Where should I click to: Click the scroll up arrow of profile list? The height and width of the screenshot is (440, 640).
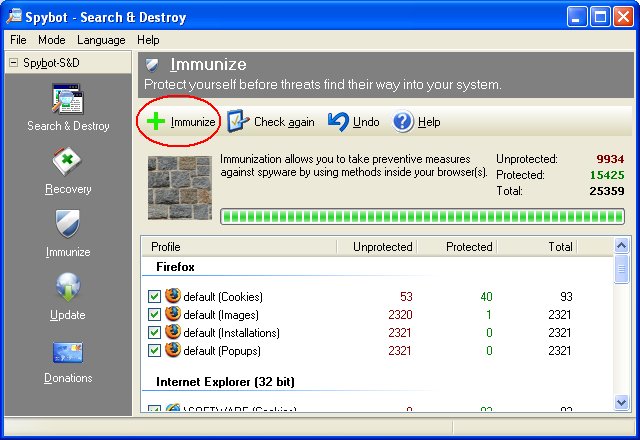click(621, 245)
